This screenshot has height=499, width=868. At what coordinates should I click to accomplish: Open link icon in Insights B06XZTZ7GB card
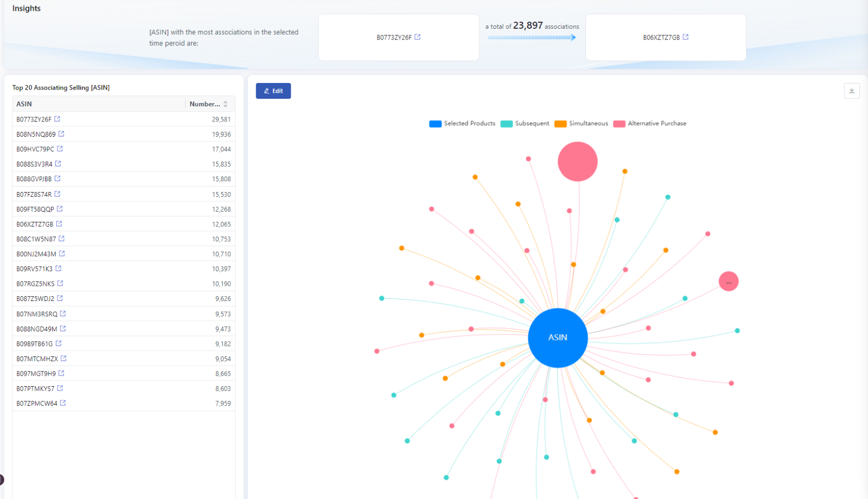[x=685, y=37]
